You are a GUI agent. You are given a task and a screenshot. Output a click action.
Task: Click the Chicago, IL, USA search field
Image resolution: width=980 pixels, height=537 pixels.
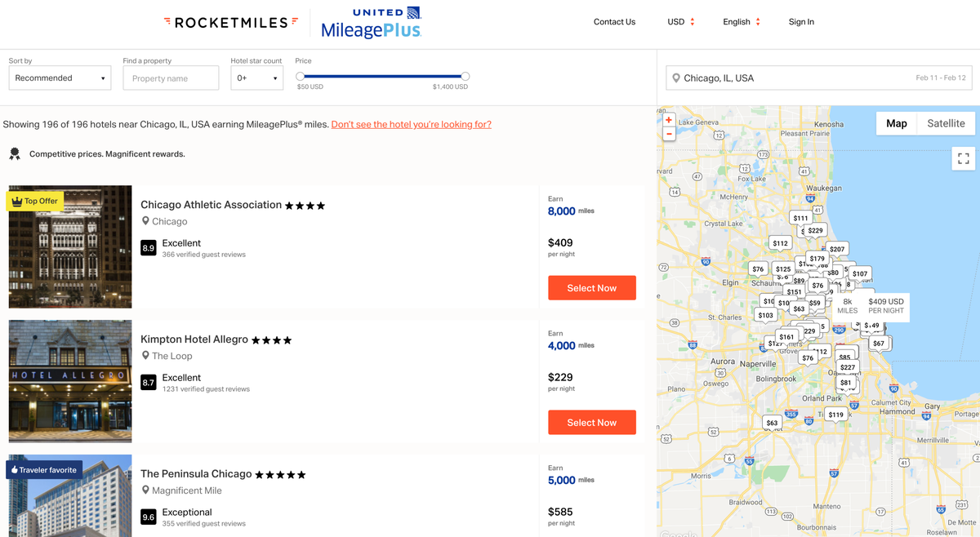click(x=818, y=78)
